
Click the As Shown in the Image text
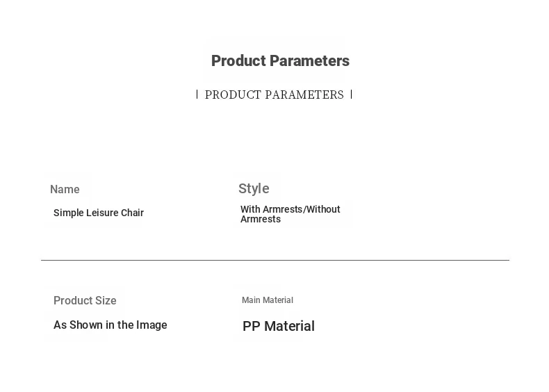pyautogui.click(x=110, y=325)
